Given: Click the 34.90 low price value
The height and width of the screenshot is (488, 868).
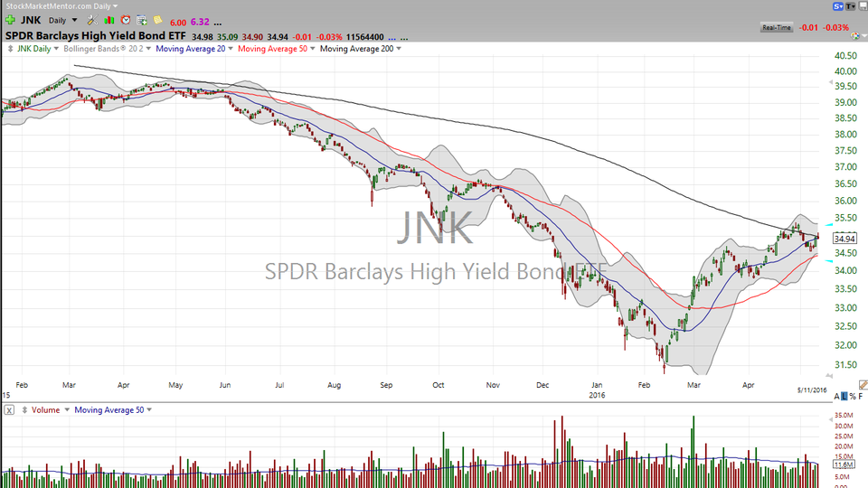Looking at the screenshot, I should (252, 37).
